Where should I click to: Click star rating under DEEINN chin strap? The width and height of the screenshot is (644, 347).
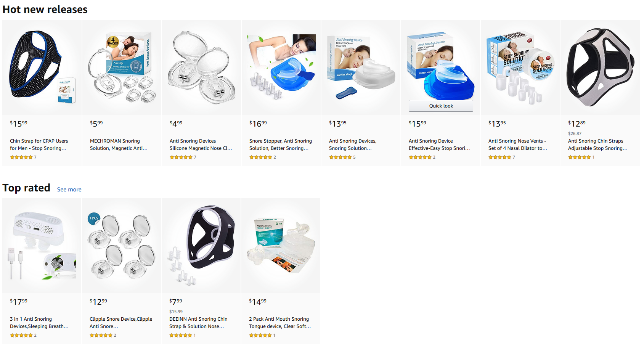181,335
